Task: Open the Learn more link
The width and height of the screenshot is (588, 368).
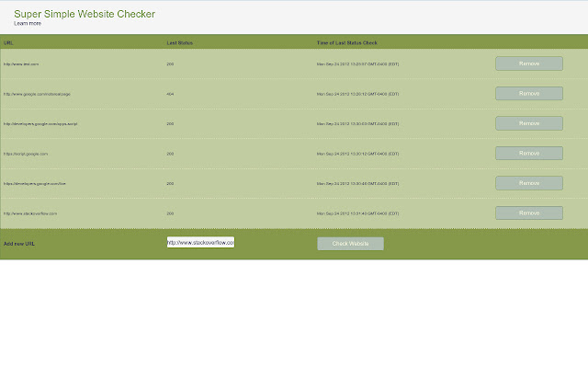Action: coord(28,23)
